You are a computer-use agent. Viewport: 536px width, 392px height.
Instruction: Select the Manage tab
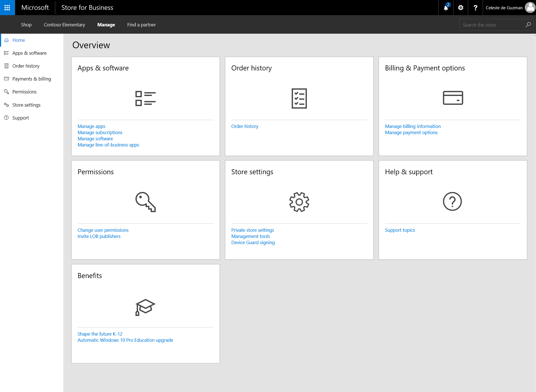point(106,25)
